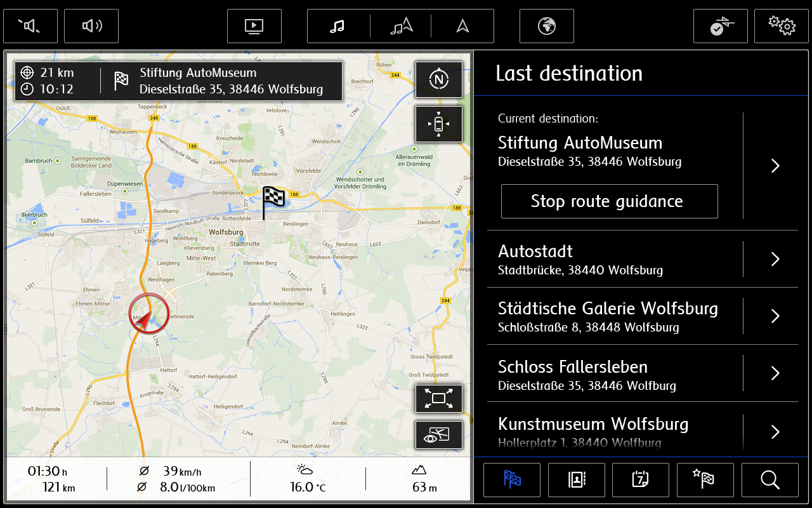Select Städtische Galerie Wolfsburg entry
The height and width of the screenshot is (508, 812).
coord(614,316)
